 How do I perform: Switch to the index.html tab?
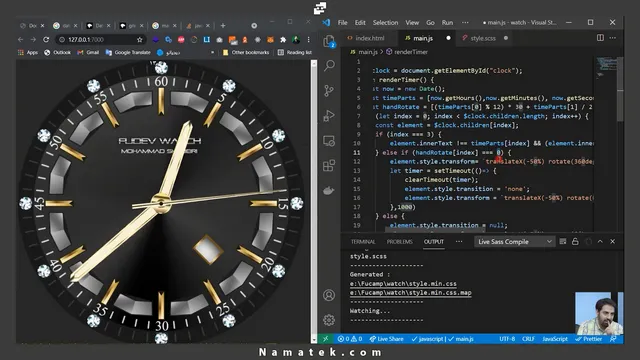pos(366,38)
